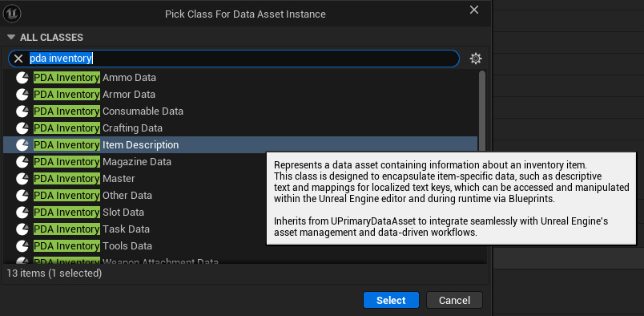Screen dimensions: 644x316
Task: Click icon beside PDA Inventory Tools Data
Action: click(22, 246)
